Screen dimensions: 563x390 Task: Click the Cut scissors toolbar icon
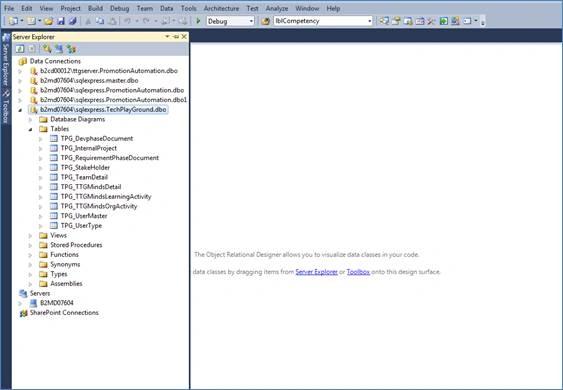(88, 21)
